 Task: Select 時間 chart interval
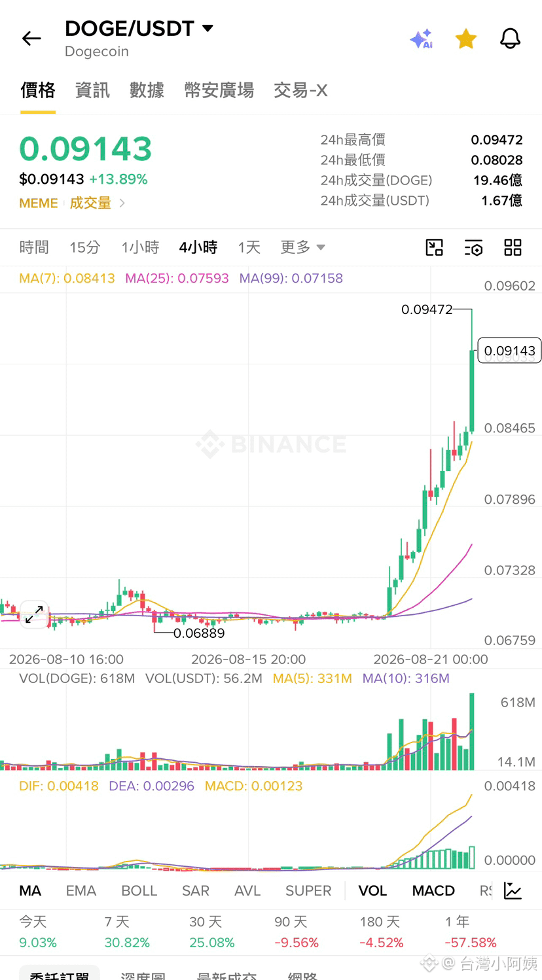click(34, 247)
